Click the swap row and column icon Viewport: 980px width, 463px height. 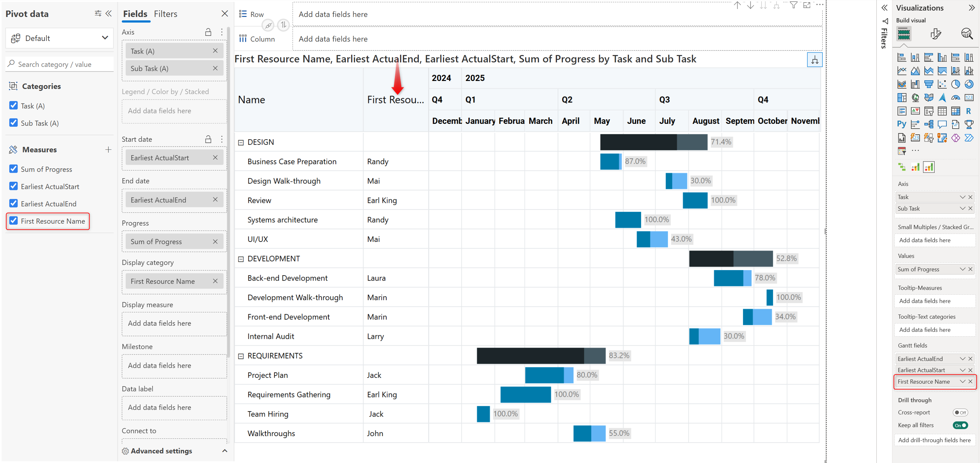tap(283, 25)
